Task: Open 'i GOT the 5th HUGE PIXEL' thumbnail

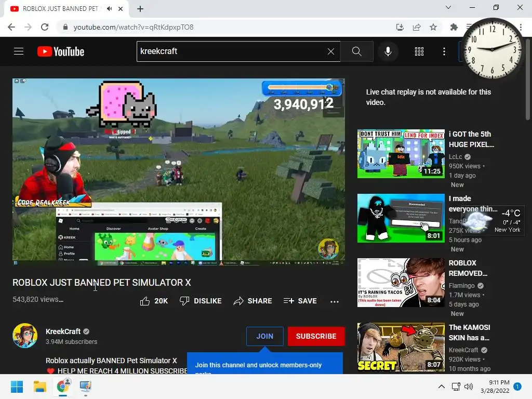Action: [401, 154]
